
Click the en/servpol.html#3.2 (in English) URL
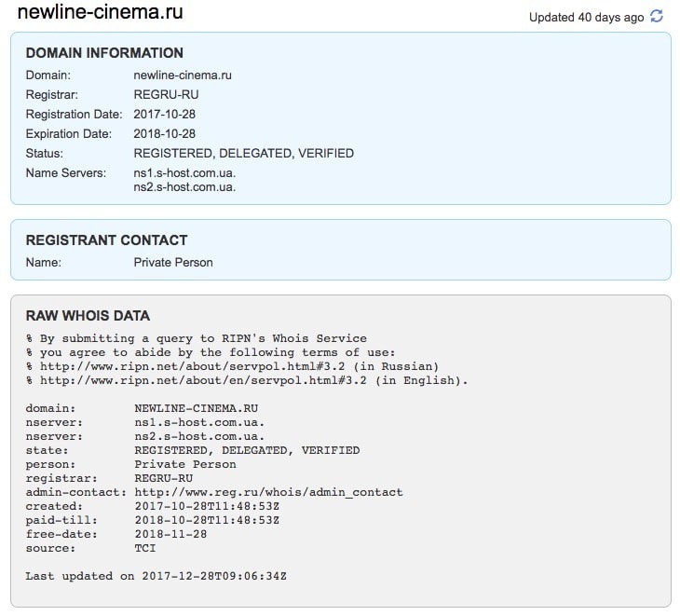pos(254,380)
